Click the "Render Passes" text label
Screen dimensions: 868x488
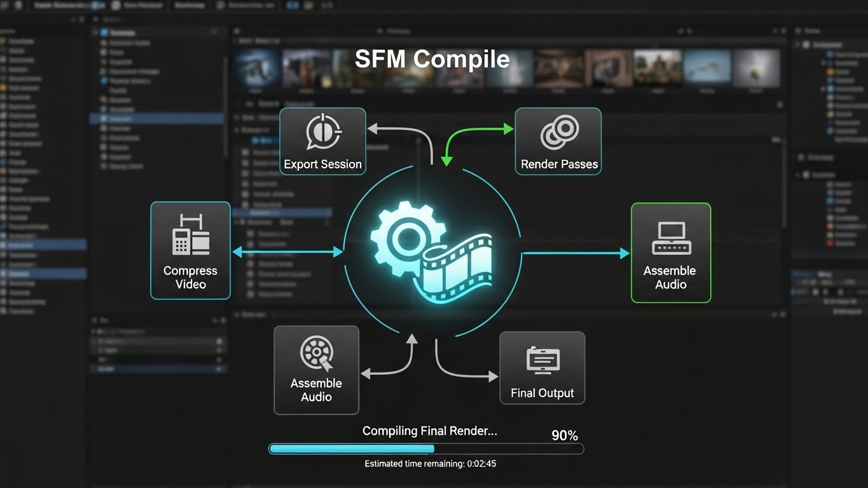[x=559, y=164]
